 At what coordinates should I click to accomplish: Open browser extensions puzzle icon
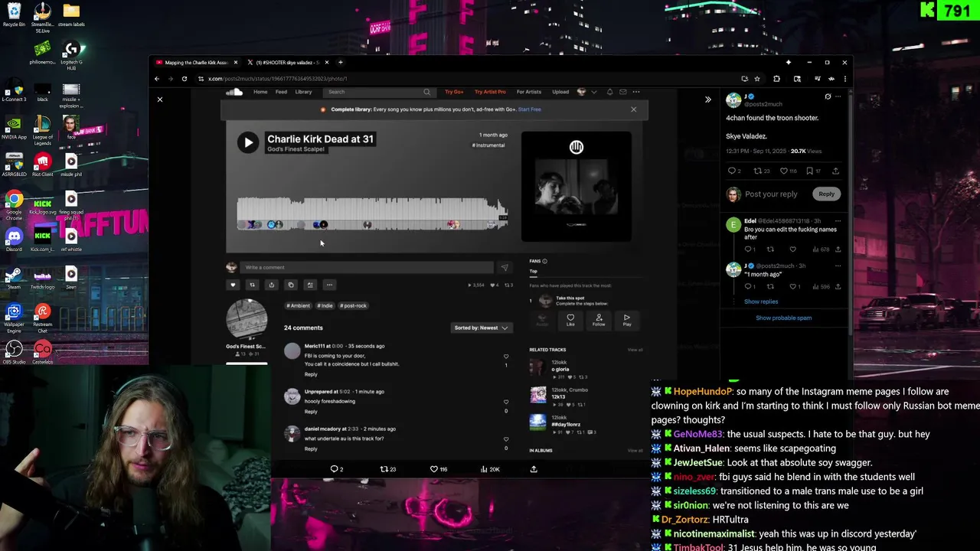pyautogui.click(x=776, y=79)
